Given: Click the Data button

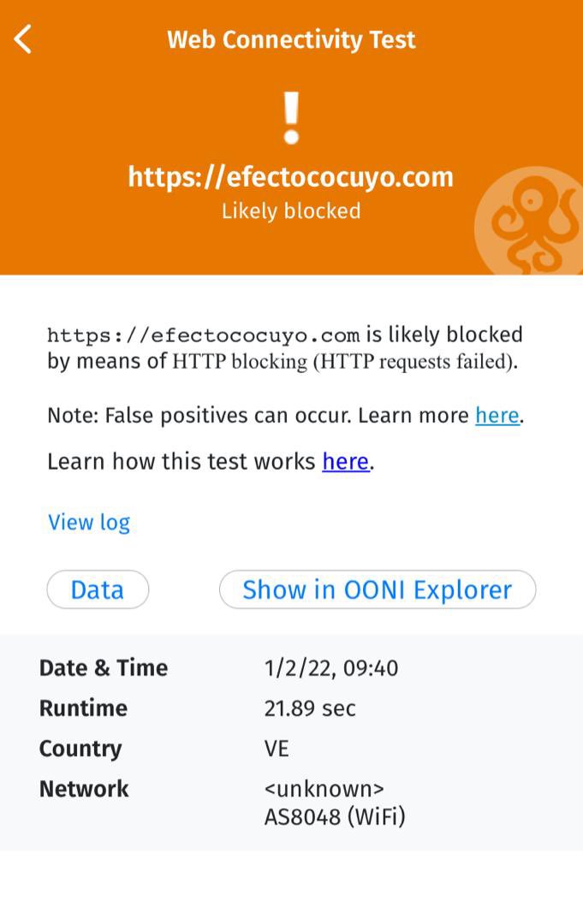Looking at the screenshot, I should [98, 589].
